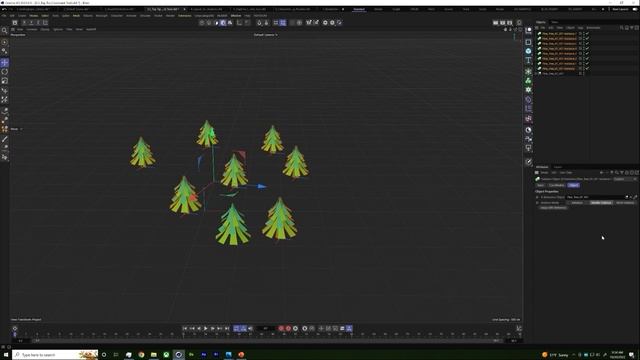
Task: Step to the next frame
Action: click(x=213, y=328)
